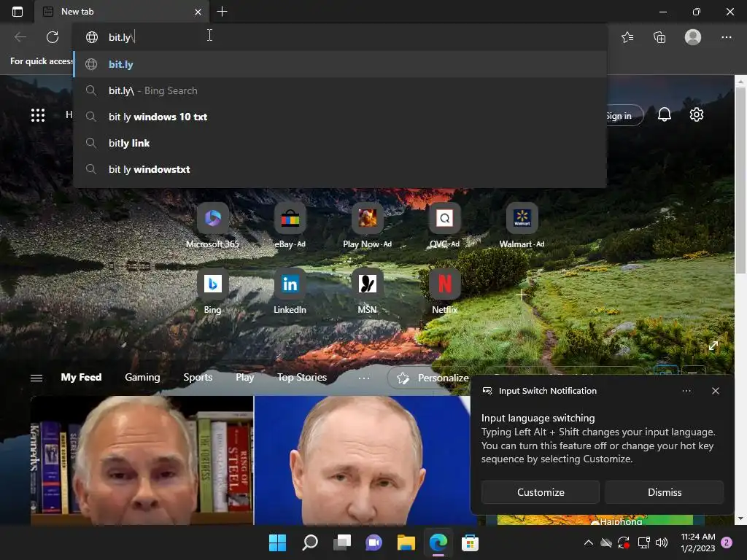Switch to My Feed tab

(x=81, y=377)
